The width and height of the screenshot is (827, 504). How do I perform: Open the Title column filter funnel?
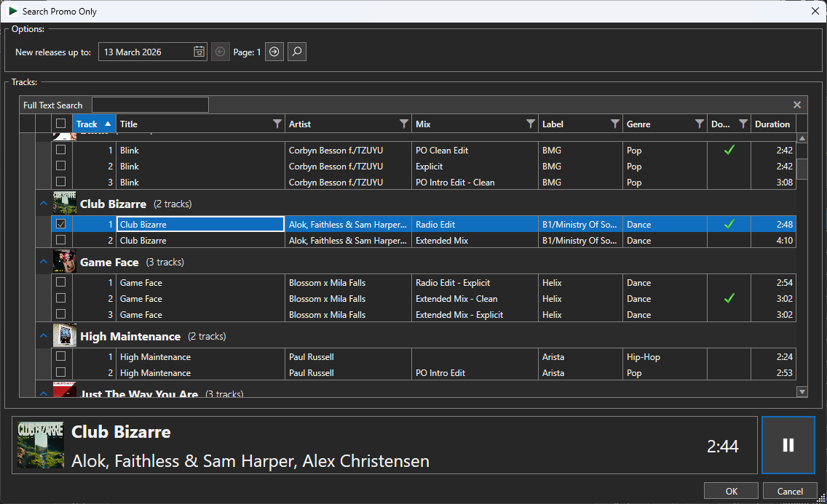(x=277, y=124)
